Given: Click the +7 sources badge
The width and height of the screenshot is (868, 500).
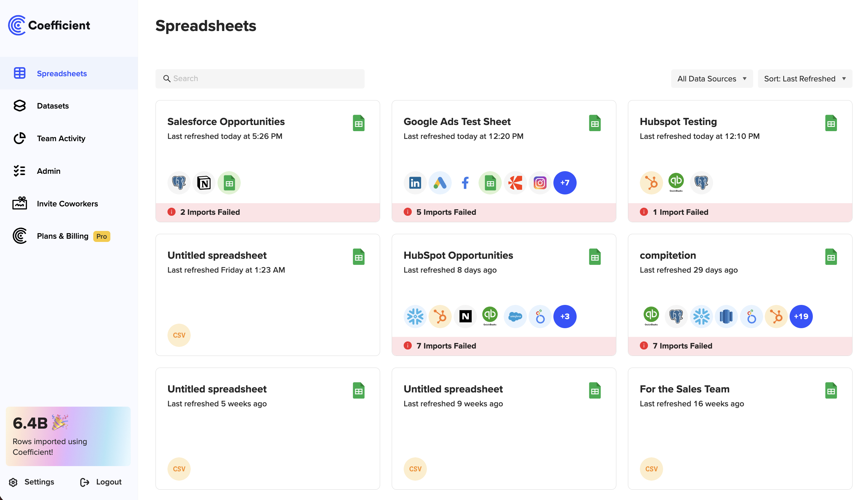Looking at the screenshot, I should click(565, 183).
